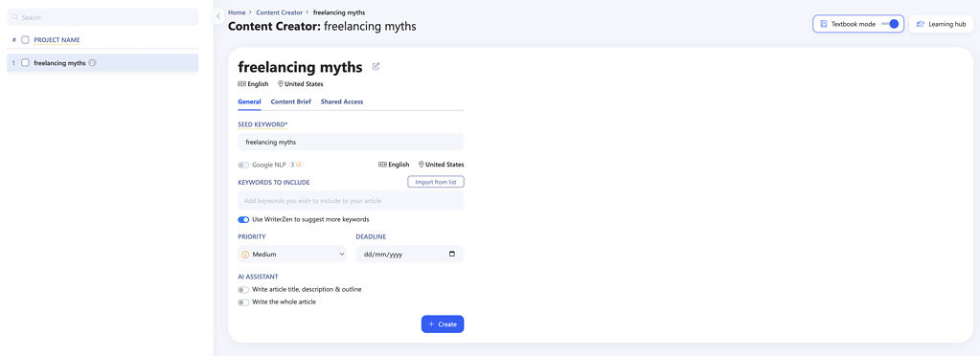Viewport: 980px width, 356px height.
Task: Sort by PROJECT NAME column header
Action: click(x=57, y=40)
